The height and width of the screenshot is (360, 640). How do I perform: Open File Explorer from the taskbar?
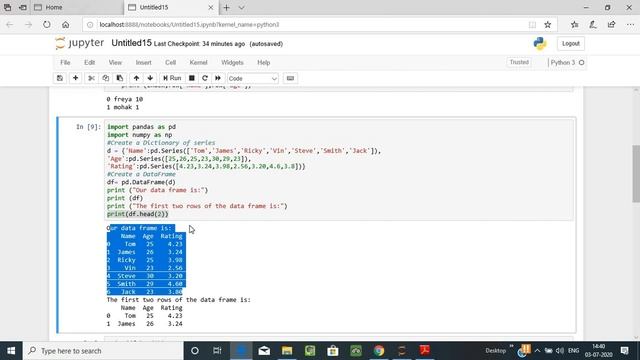pos(287,351)
